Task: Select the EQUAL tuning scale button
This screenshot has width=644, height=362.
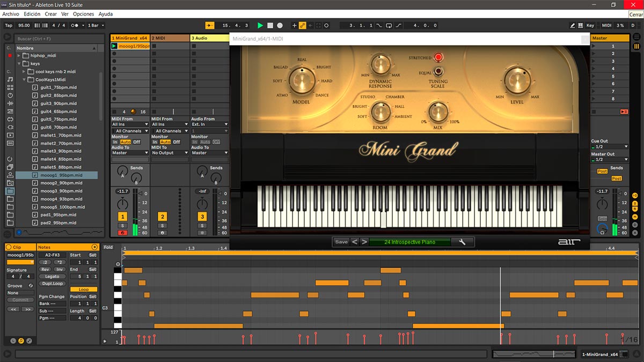Action: pyautogui.click(x=438, y=71)
